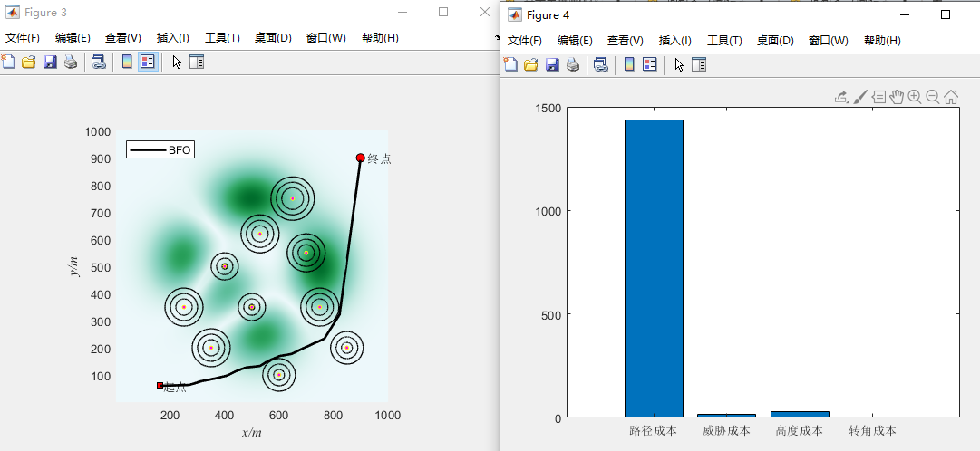Expand the Export menu above bar chart

[841, 97]
